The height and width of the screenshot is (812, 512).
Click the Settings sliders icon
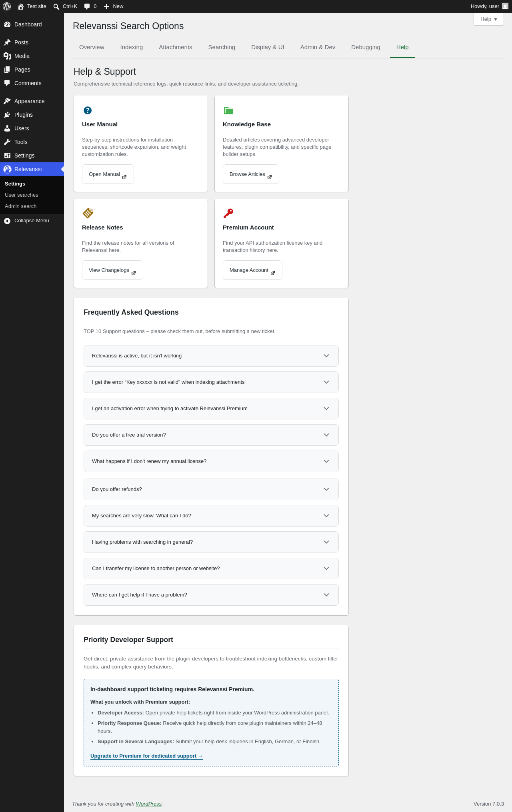click(x=7, y=156)
